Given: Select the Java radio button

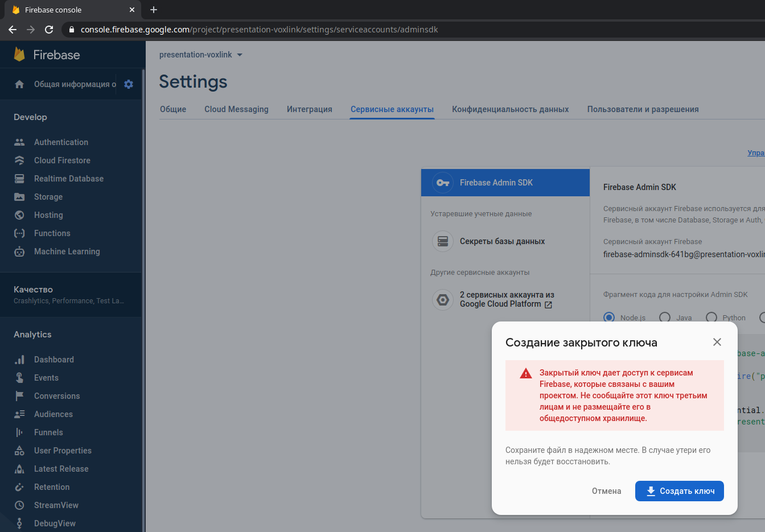Looking at the screenshot, I should click(664, 317).
